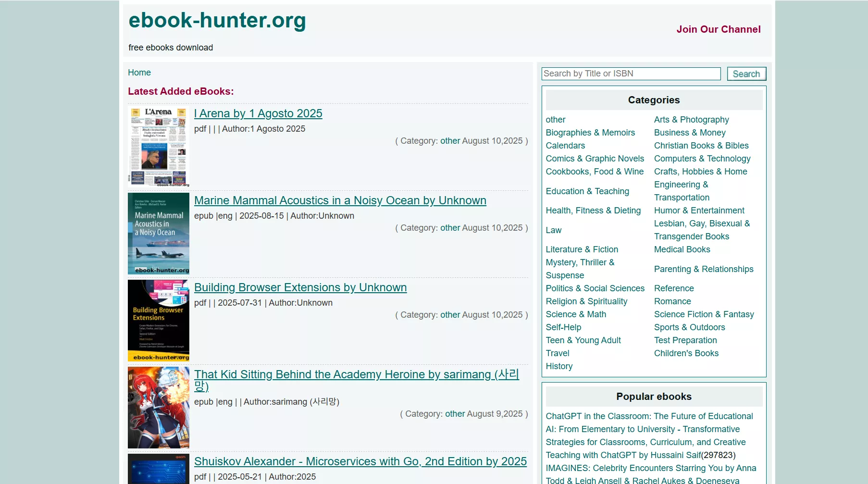Select Calendars category
This screenshot has width=868, height=484.
pos(565,146)
